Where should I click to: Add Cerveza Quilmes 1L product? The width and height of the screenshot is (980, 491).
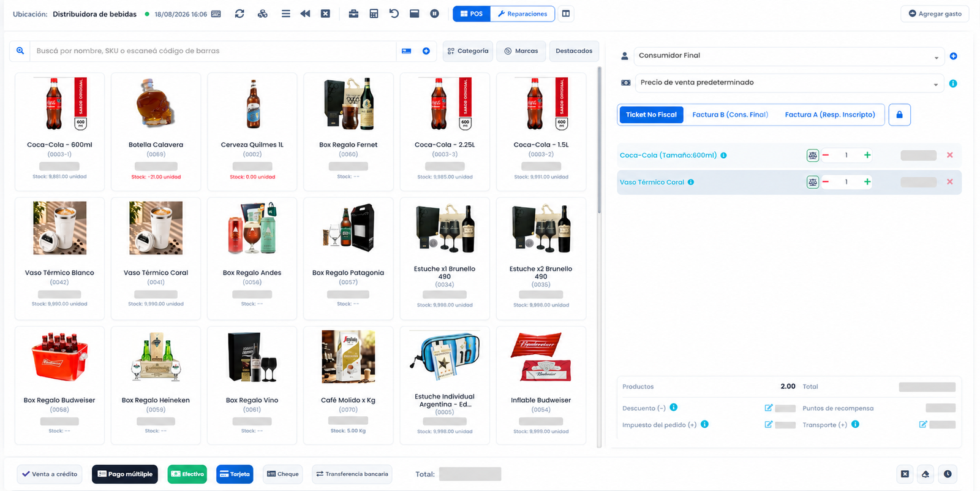click(x=252, y=132)
